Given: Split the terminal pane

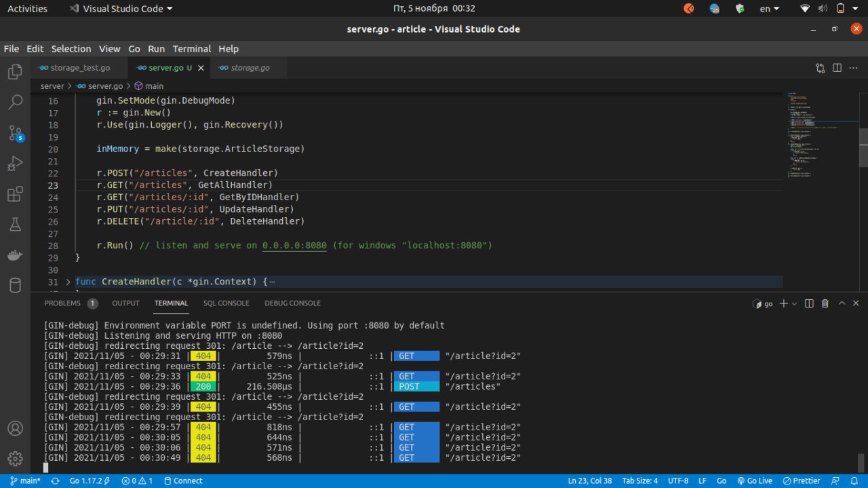Looking at the screenshot, I should click(x=809, y=303).
